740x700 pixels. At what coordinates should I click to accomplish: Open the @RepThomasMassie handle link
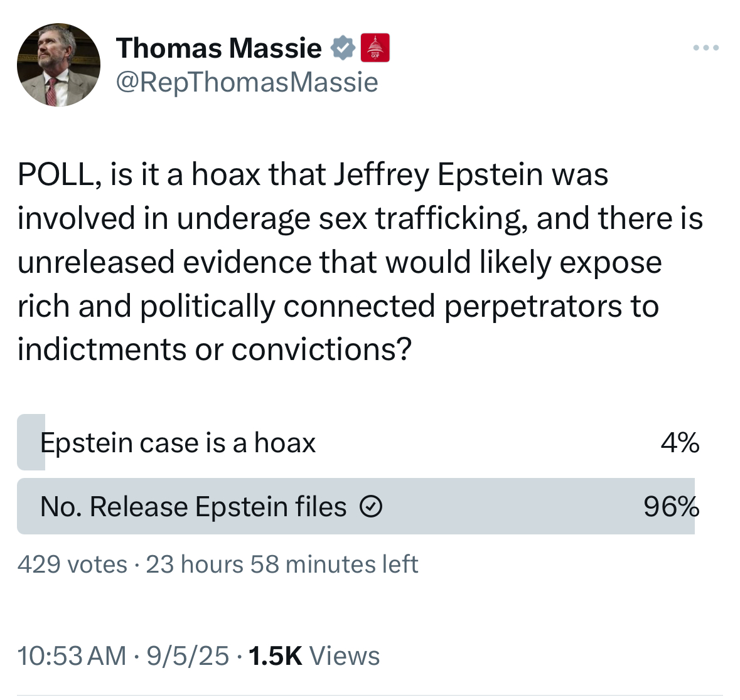click(x=247, y=82)
